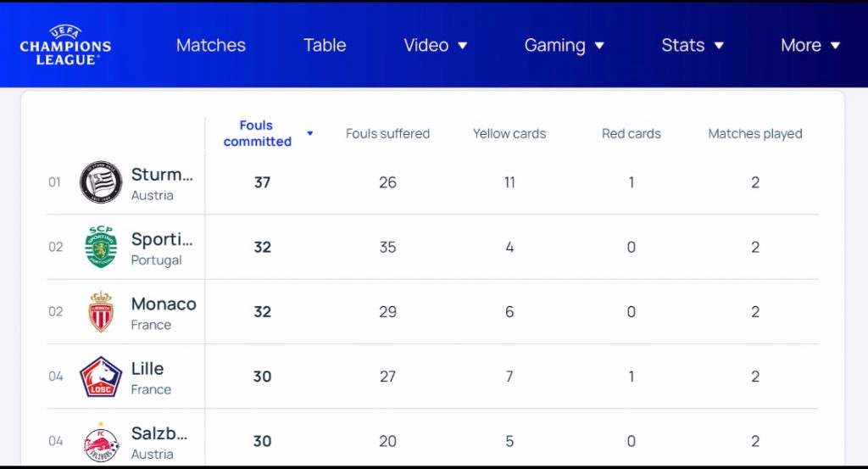
Task: Expand the Video dropdown menu
Action: (x=436, y=46)
